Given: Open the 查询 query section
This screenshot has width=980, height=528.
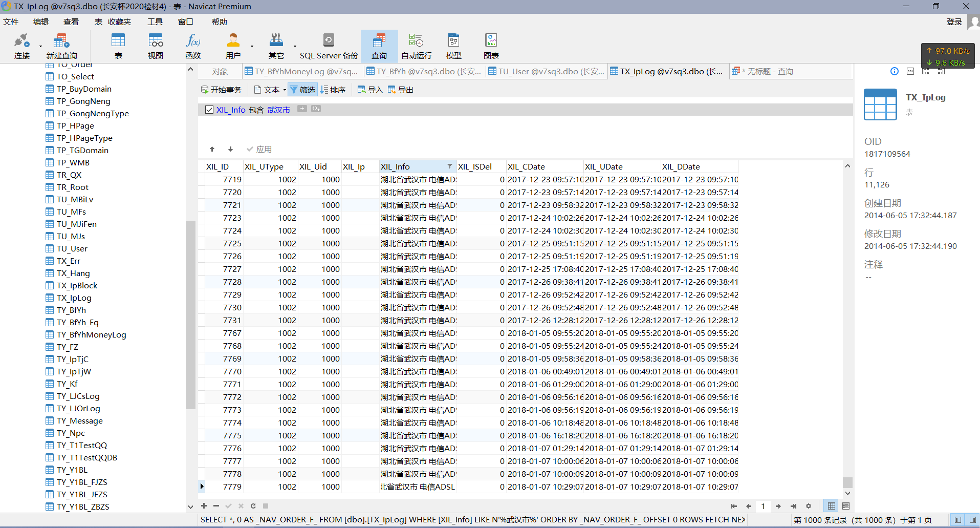Looking at the screenshot, I should click(379, 46).
